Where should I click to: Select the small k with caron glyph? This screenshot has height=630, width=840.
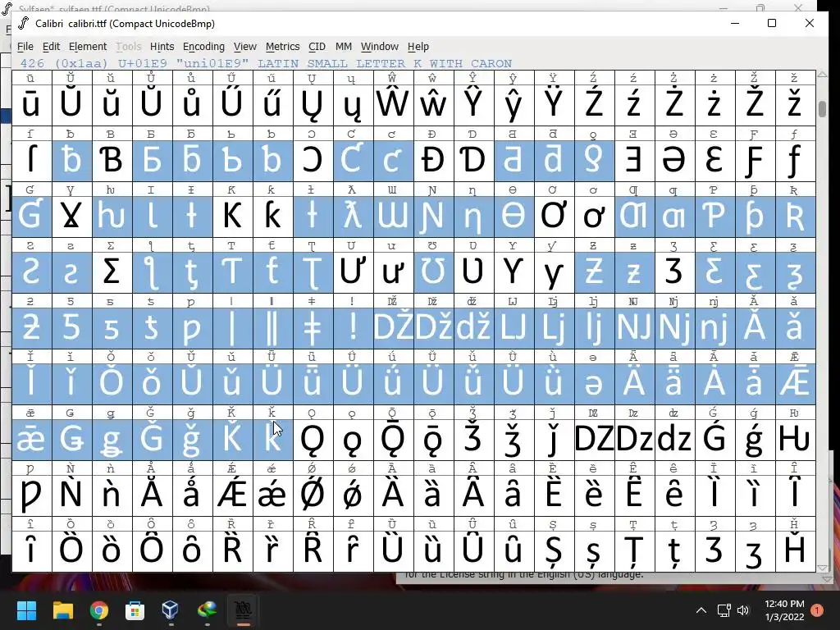[272, 440]
